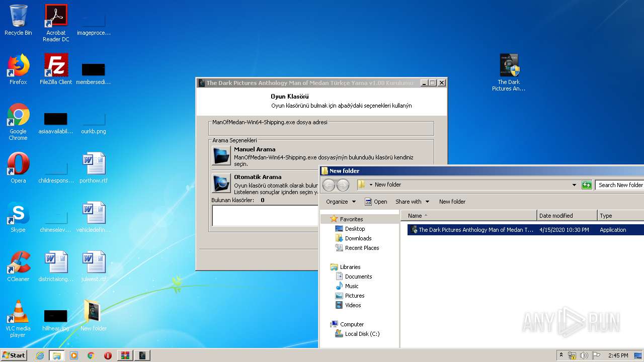Open Windows Media Player taskbar icon
Screen dimensions: 644x362
74,355
